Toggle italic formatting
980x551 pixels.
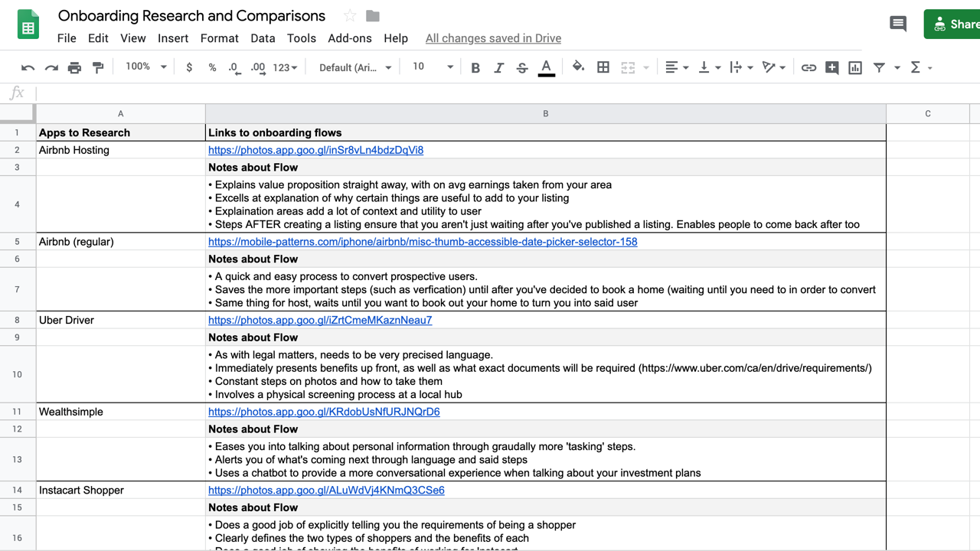pyautogui.click(x=498, y=68)
